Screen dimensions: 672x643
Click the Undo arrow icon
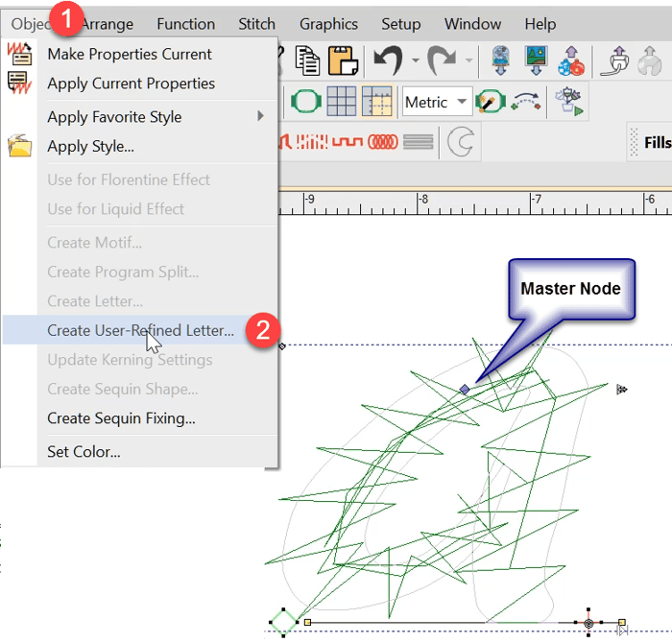coord(387,61)
